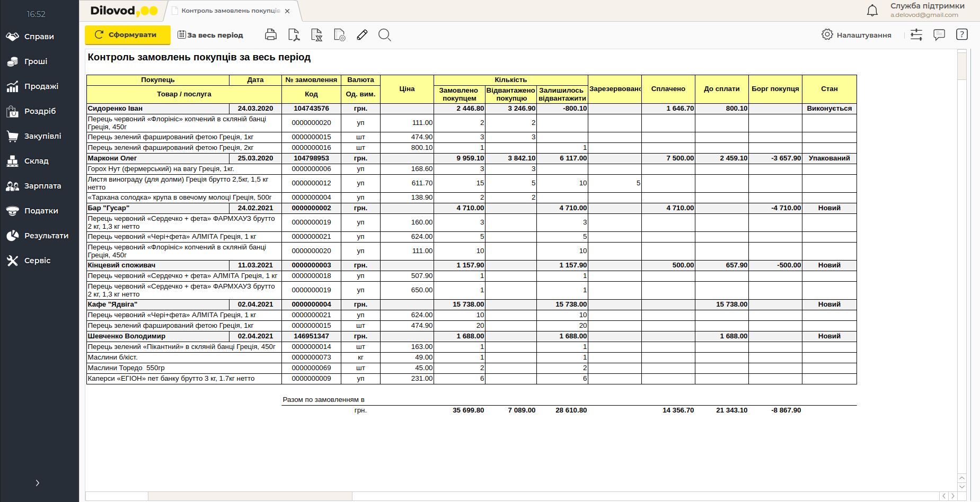980x502 pixels.
Task: Open the Налаштування settings
Action: click(857, 35)
